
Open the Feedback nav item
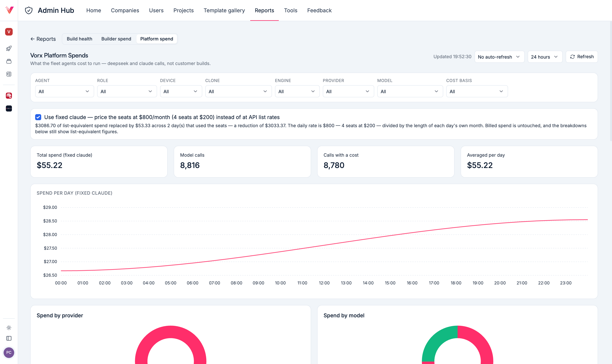point(319,10)
